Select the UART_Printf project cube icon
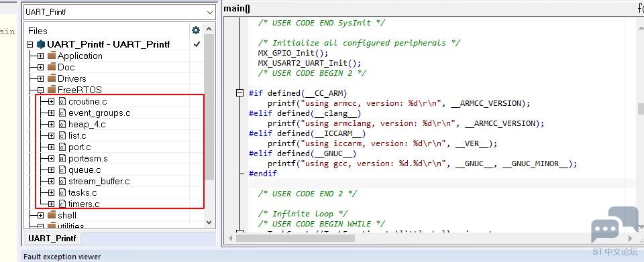This screenshot has height=262, width=644. 41,44
